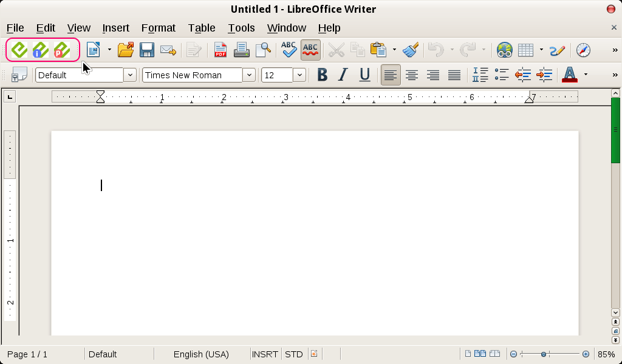Select the Clone Formatting paintbrush
The width and height of the screenshot is (622, 364).
(410, 50)
